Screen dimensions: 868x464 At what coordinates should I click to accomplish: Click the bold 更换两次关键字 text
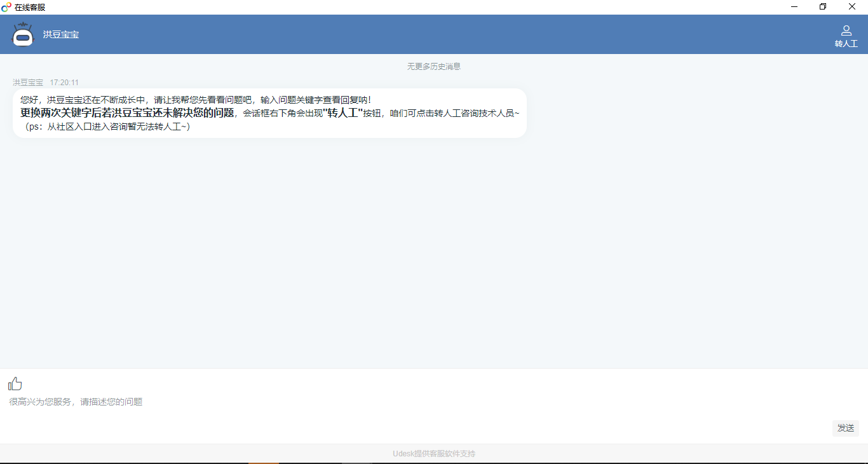click(127, 113)
